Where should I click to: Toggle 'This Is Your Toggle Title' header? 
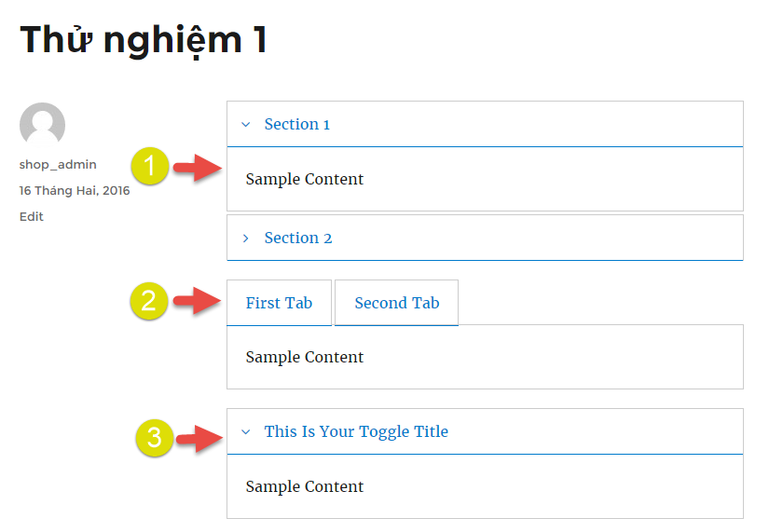356,431
